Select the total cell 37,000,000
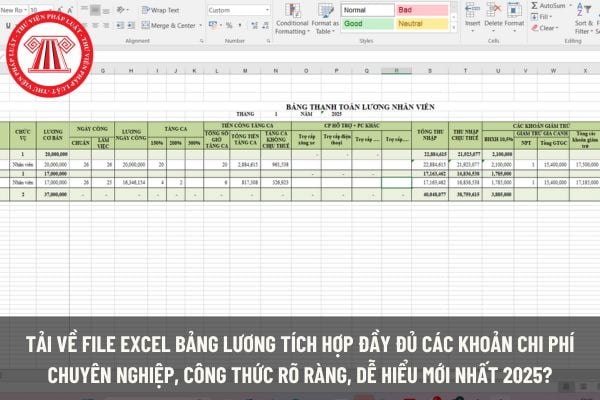Viewport: 600px width, 400px height. (x=53, y=194)
